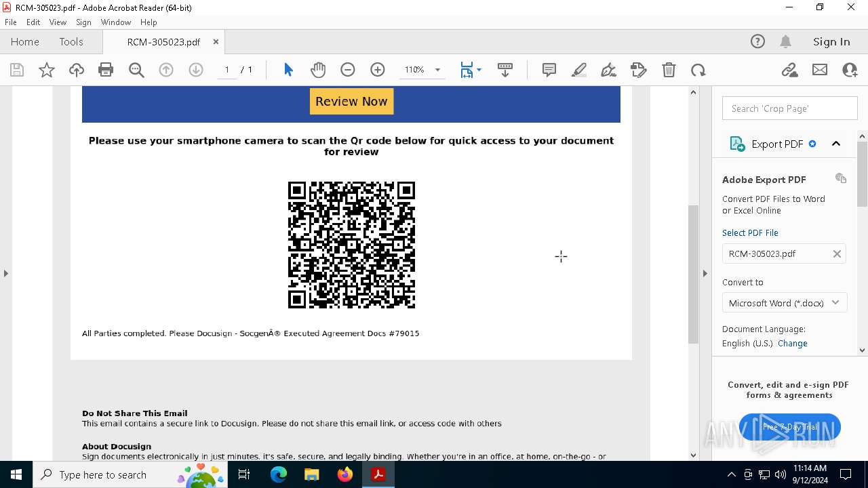Open the Help menu

[x=149, y=22]
